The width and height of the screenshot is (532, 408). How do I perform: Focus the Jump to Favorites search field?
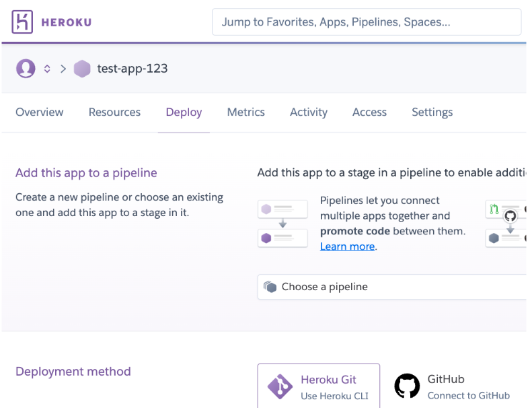pos(367,22)
